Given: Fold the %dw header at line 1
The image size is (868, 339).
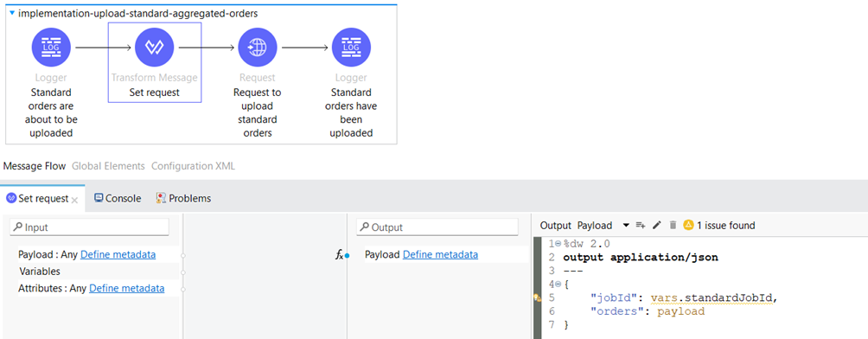Looking at the screenshot, I should tap(558, 244).
